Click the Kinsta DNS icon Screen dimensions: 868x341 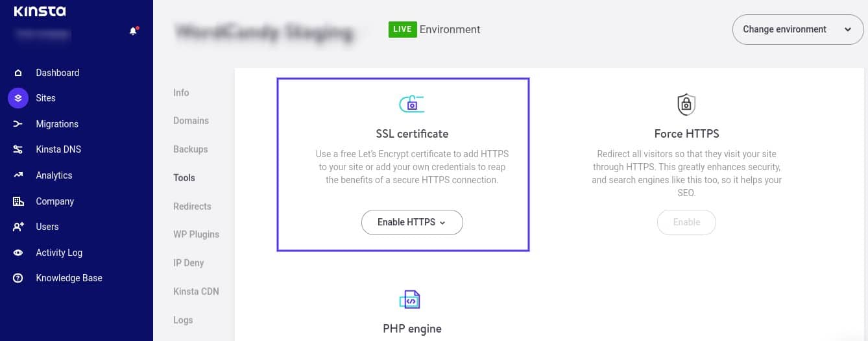coord(18,149)
